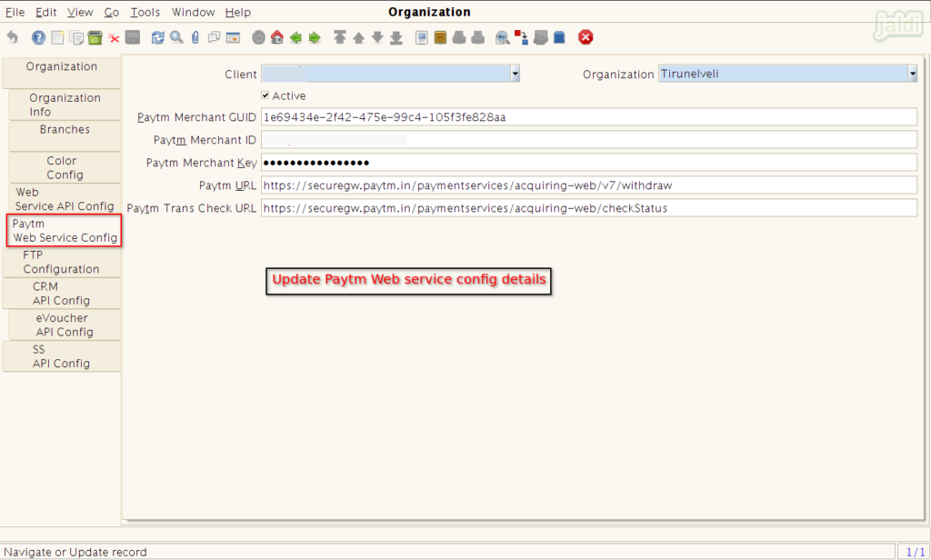Click the "1/1" record counter
The image size is (931, 560).
(x=916, y=552)
